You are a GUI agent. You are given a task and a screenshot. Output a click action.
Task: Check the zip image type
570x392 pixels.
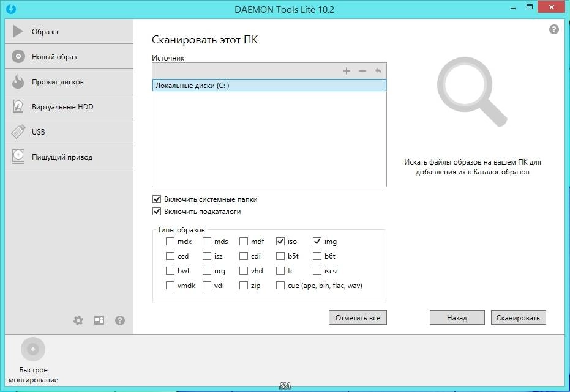click(x=244, y=286)
